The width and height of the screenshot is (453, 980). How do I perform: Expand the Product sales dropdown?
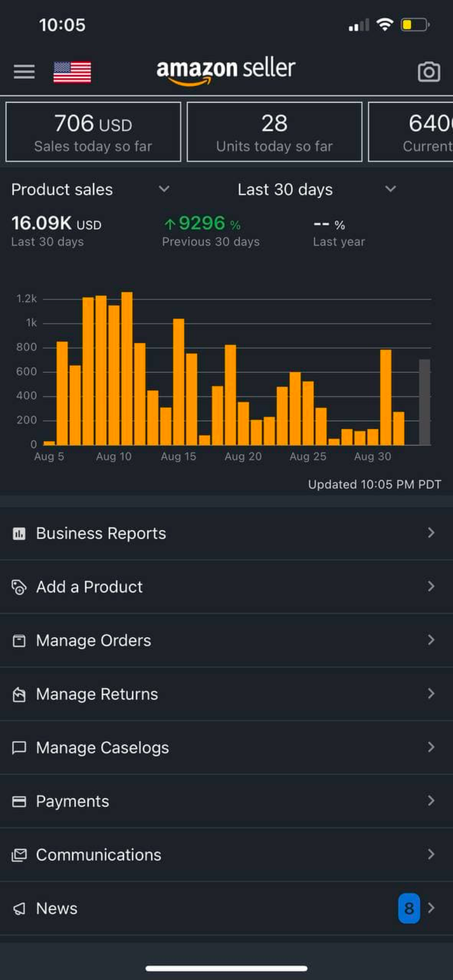pos(164,189)
